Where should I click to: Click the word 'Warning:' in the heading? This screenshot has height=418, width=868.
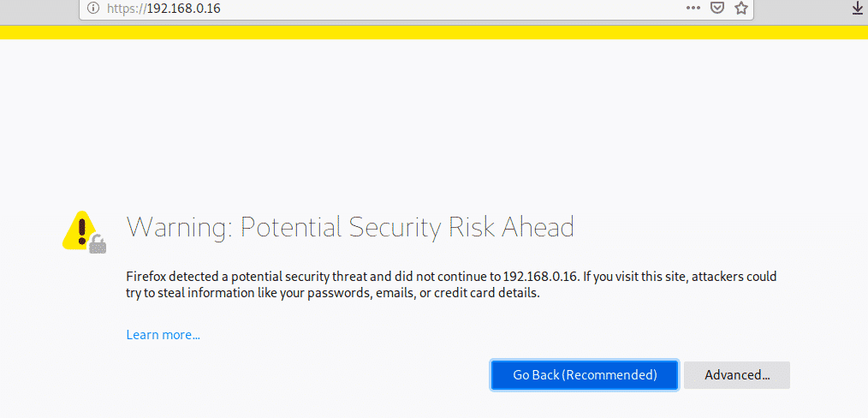pyautogui.click(x=179, y=227)
